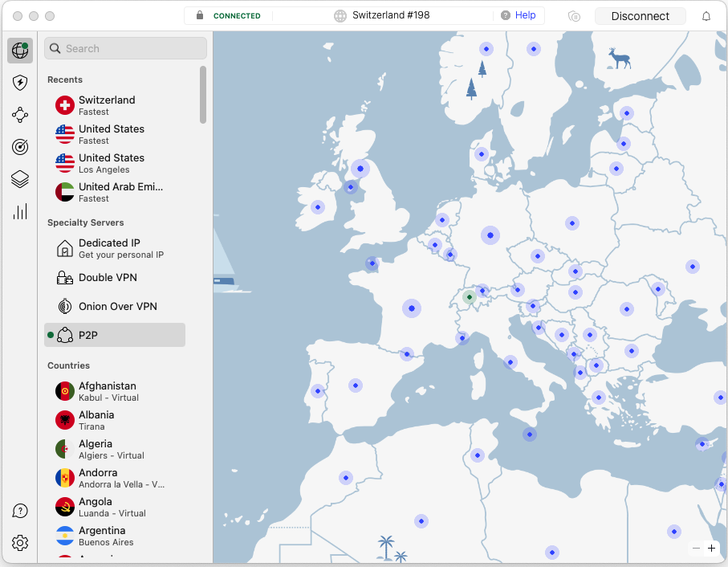Click the 'Dedicated IP' label
The height and width of the screenshot is (567, 728).
coord(109,243)
